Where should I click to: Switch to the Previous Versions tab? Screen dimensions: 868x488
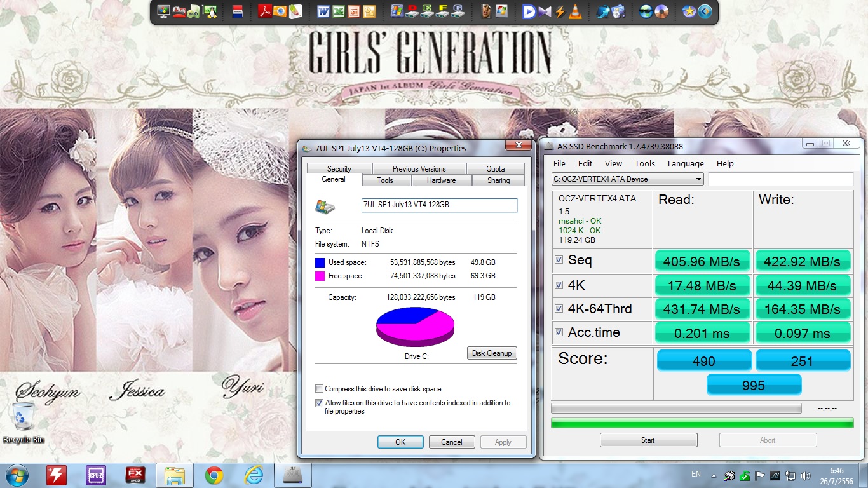click(419, 169)
